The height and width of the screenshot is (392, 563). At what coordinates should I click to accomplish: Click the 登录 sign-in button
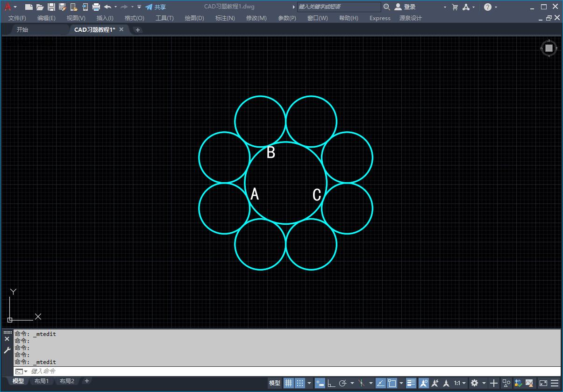[x=405, y=7]
